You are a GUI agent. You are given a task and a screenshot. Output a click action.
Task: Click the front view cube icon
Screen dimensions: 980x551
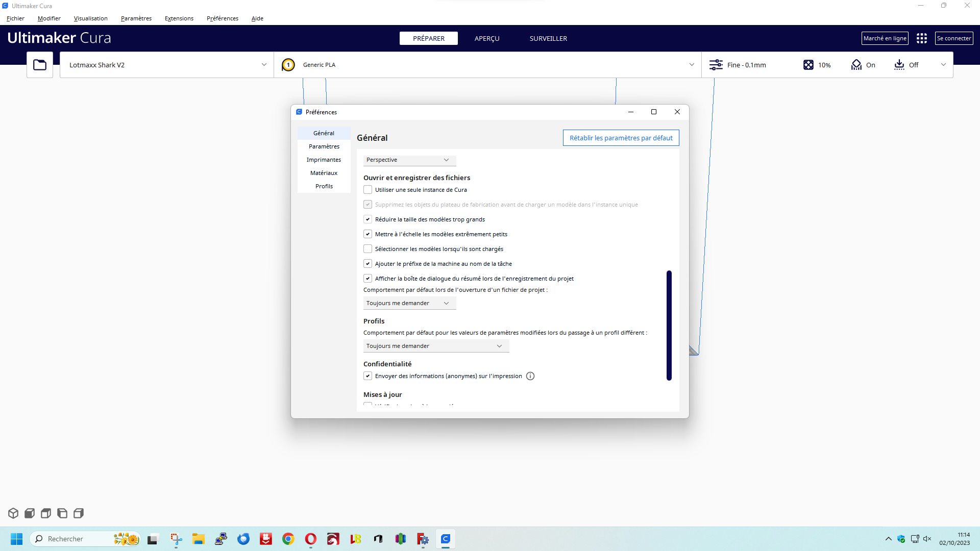(x=30, y=513)
